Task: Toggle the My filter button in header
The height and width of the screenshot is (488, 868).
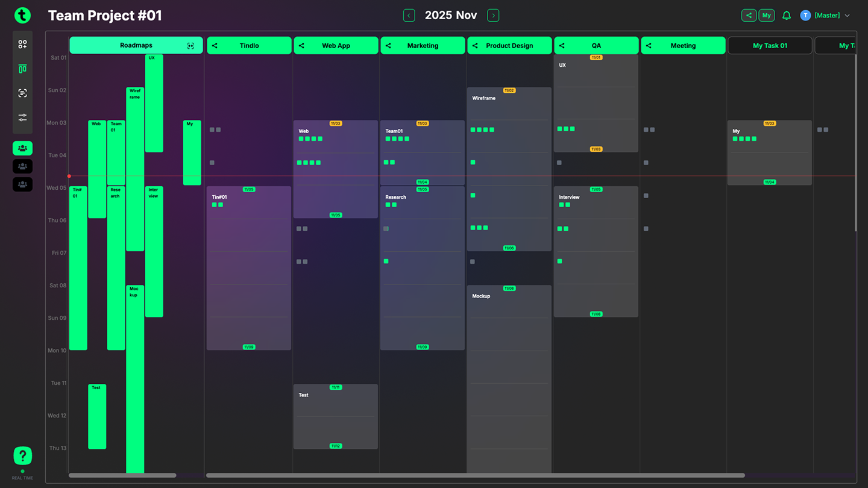Action: pyautogui.click(x=766, y=16)
